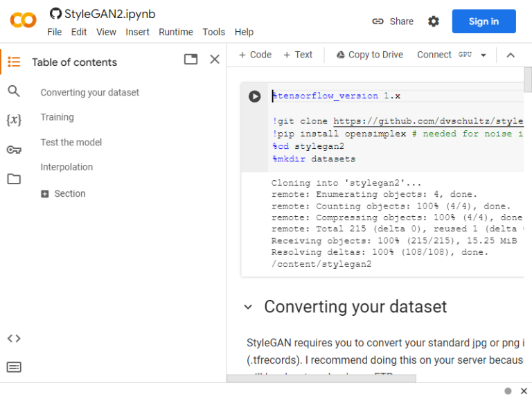Open the Help menu
The image size is (532, 399).
click(244, 32)
